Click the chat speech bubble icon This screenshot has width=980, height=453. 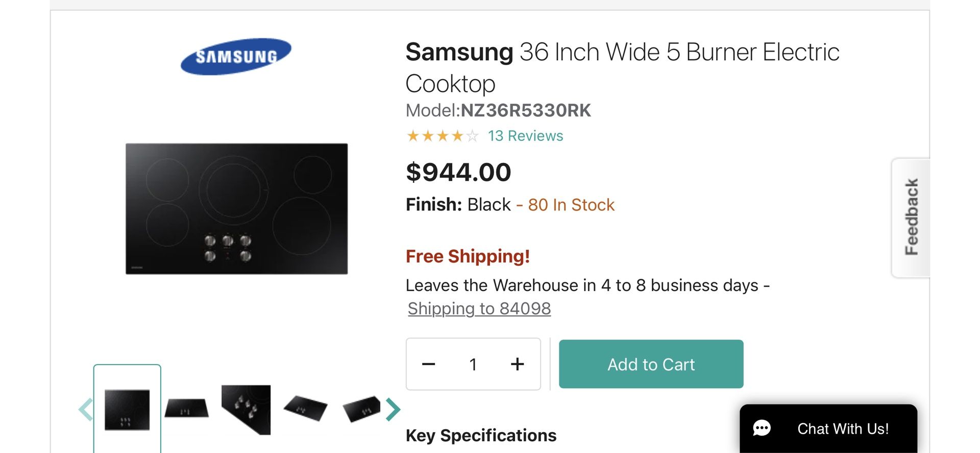762,428
